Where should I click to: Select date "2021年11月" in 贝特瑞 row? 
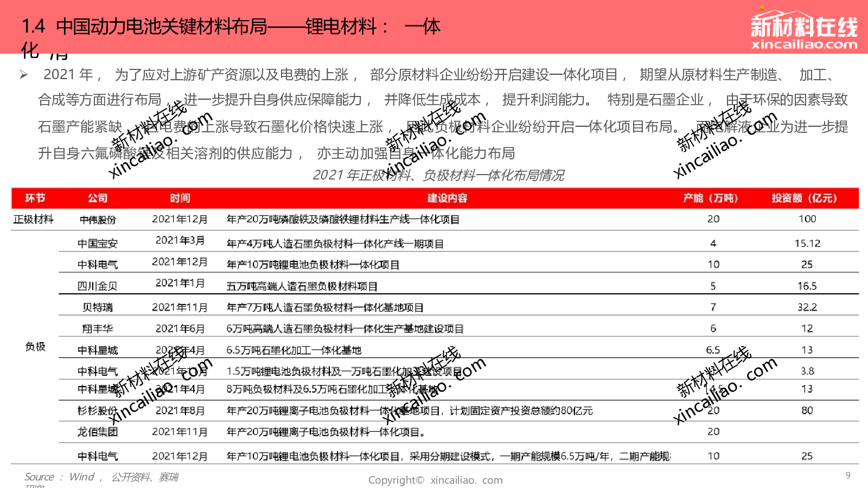coord(180,307)
